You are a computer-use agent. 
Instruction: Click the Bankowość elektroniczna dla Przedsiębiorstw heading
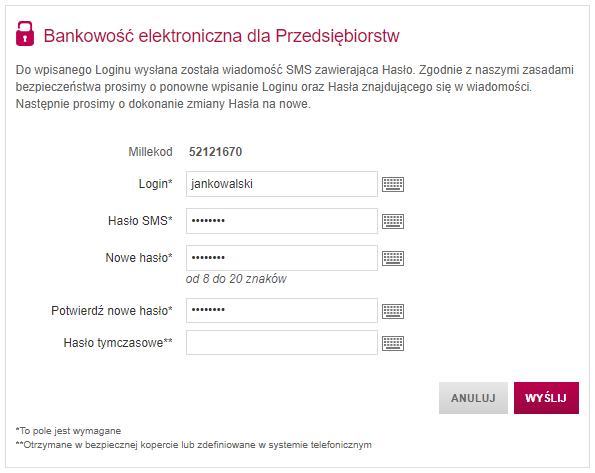[x=221, y=36]
